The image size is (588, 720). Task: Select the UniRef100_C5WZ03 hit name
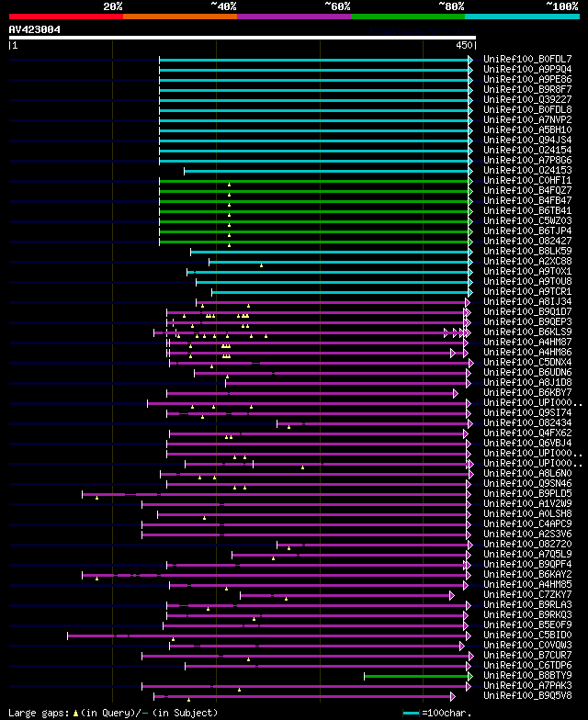(527, 220)
